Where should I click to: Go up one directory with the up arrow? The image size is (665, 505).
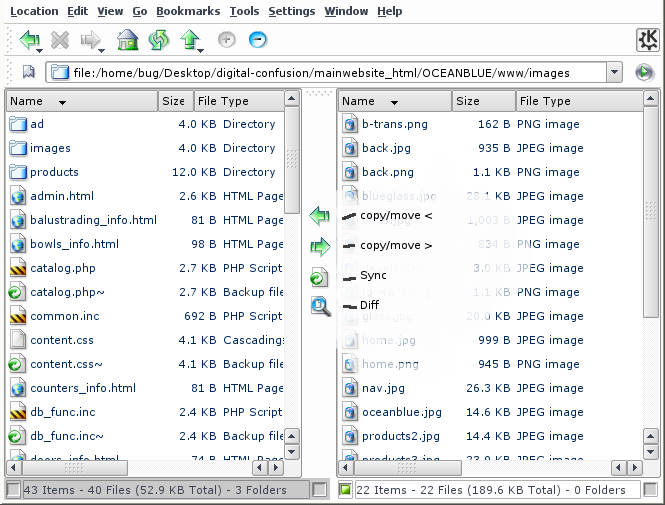click(x=190, y=40)
